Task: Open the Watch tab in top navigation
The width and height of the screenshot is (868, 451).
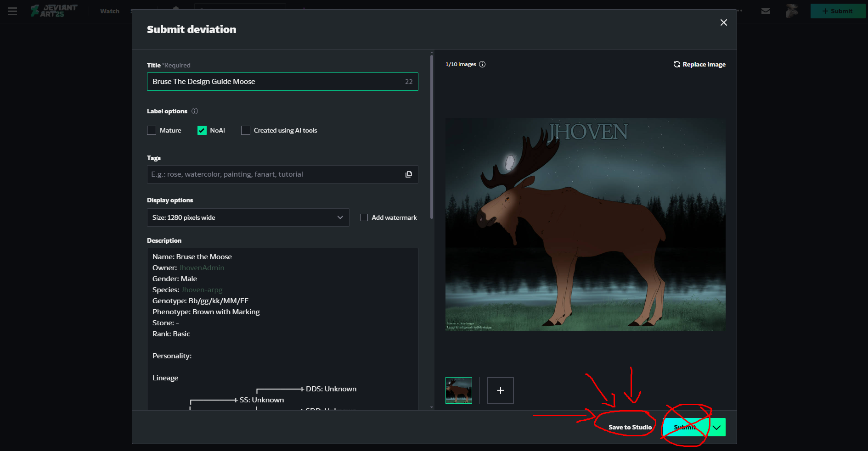Action: tap(110, 11)
